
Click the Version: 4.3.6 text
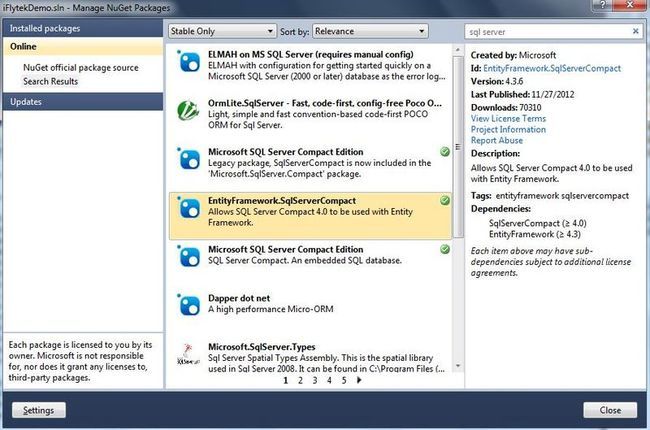pyautogui.click(x=497, y=81)
